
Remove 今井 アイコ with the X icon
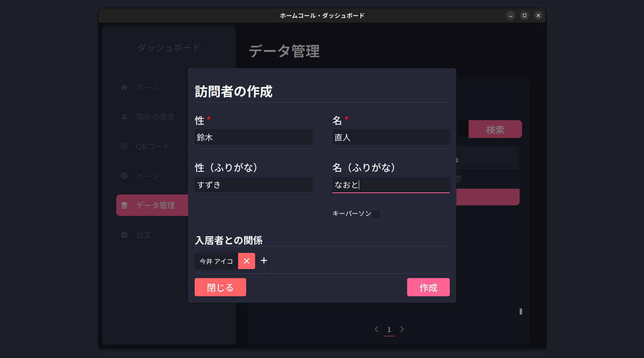[246, 261]
